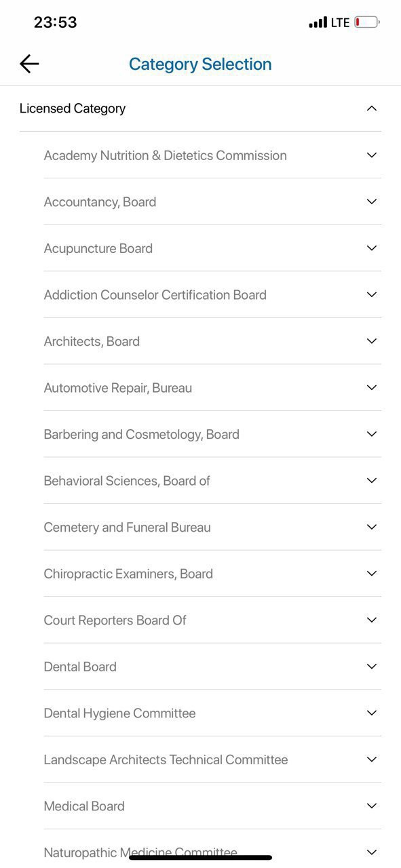
Task: Expand the Dental Board chevron
Action: (371, 666)
